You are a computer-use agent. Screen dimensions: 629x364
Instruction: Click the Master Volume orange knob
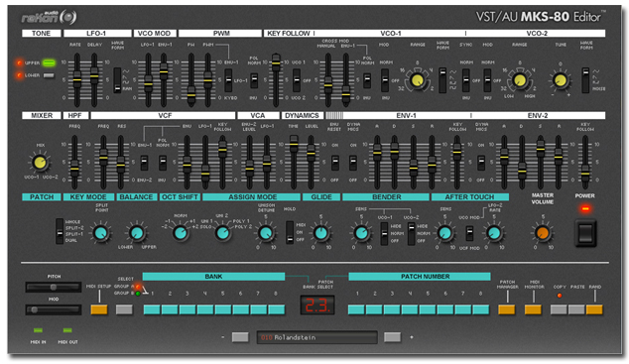pyautogui.click(x=543, y=233)
